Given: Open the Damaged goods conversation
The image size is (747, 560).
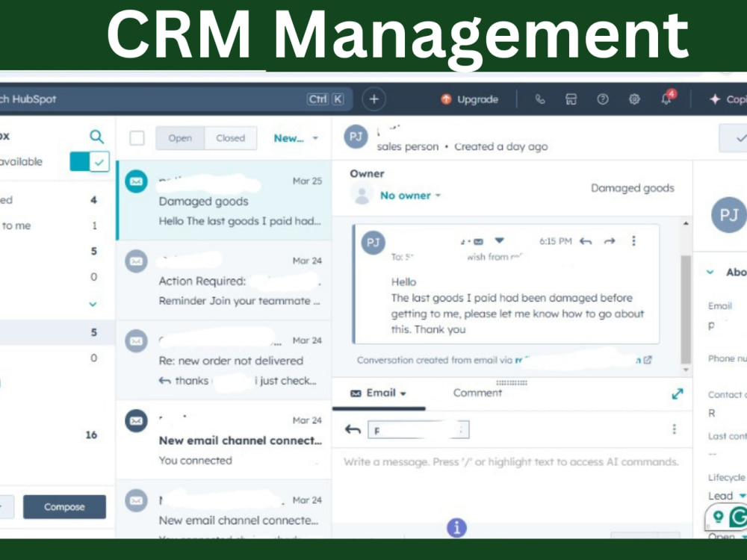Looking at the screenshot, I should pyautogui.click(x=224, y=200).
